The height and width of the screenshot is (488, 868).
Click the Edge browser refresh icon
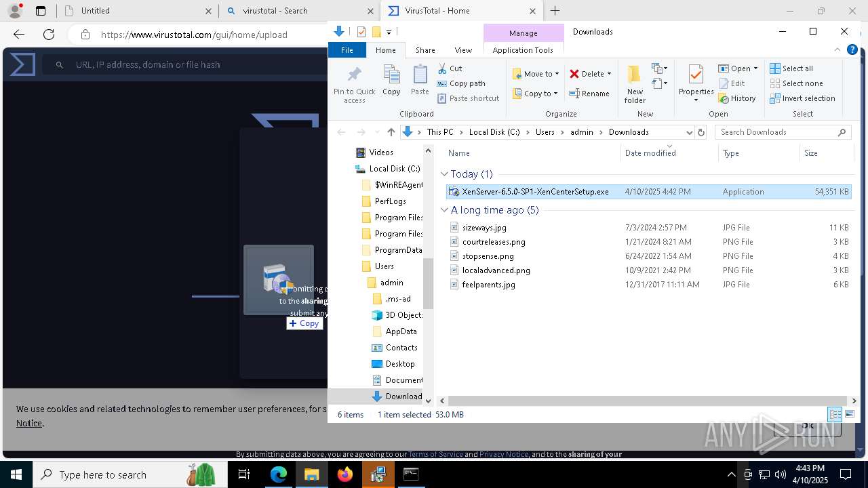pyautogui.click(x=49, y=35)
